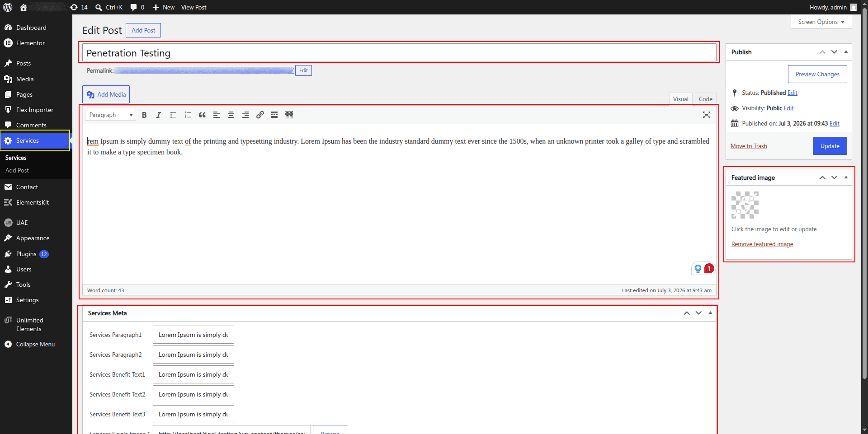Align text center

click(231, 115)
